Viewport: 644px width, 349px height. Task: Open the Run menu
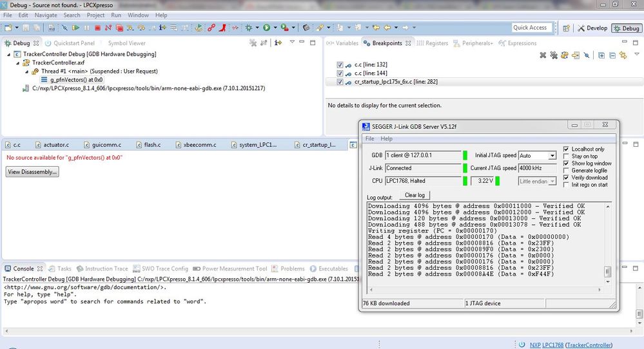click(116, 15)
